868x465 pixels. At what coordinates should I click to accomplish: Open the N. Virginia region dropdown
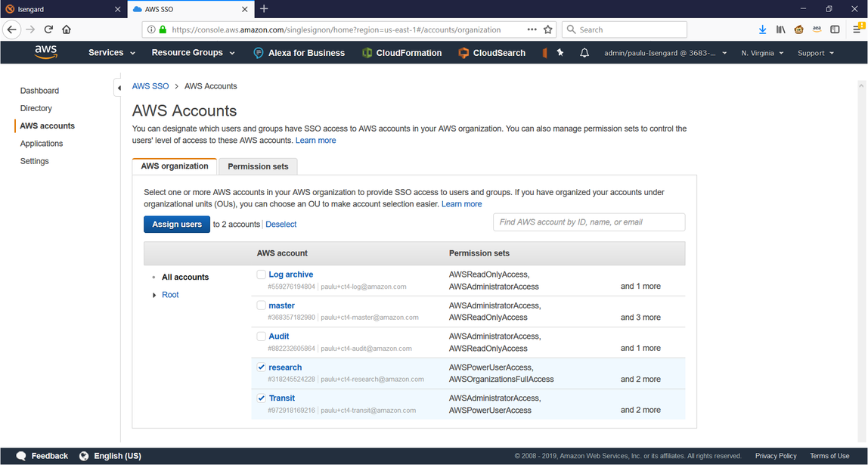pos(762,53)
